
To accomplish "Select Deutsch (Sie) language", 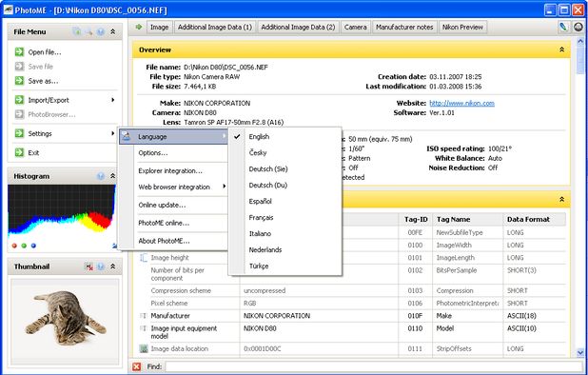I will (x=285, y=168).
